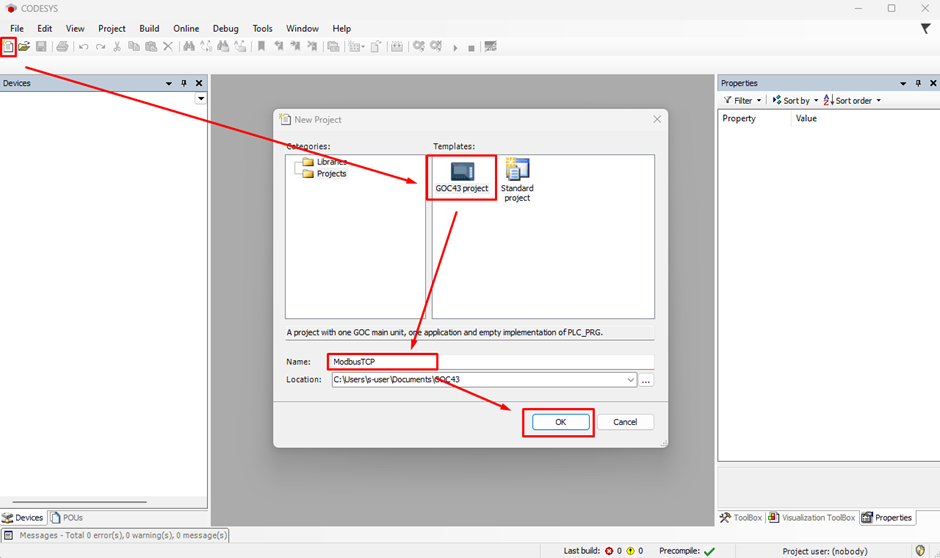This screenshot has width=940, height=558.
Task: Open the View menu
Action: pyautogui.click(x=75, y=28)
